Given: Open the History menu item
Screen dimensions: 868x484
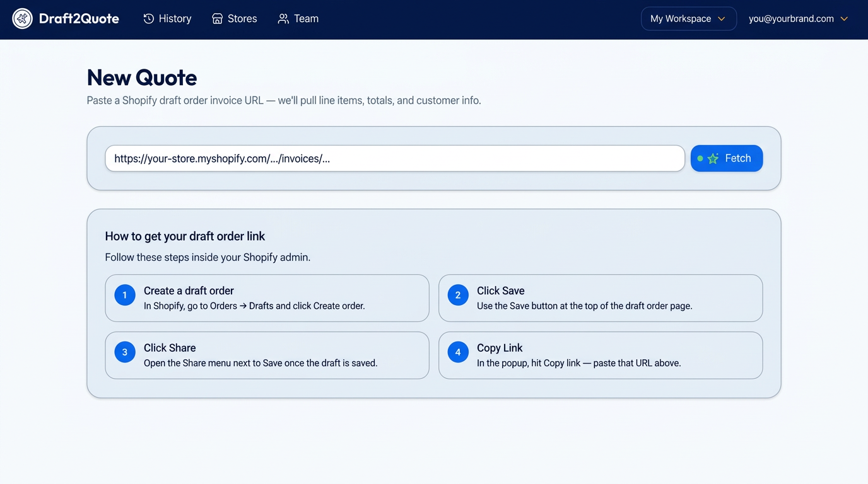Looking at the screenshot, I should 167,19.
